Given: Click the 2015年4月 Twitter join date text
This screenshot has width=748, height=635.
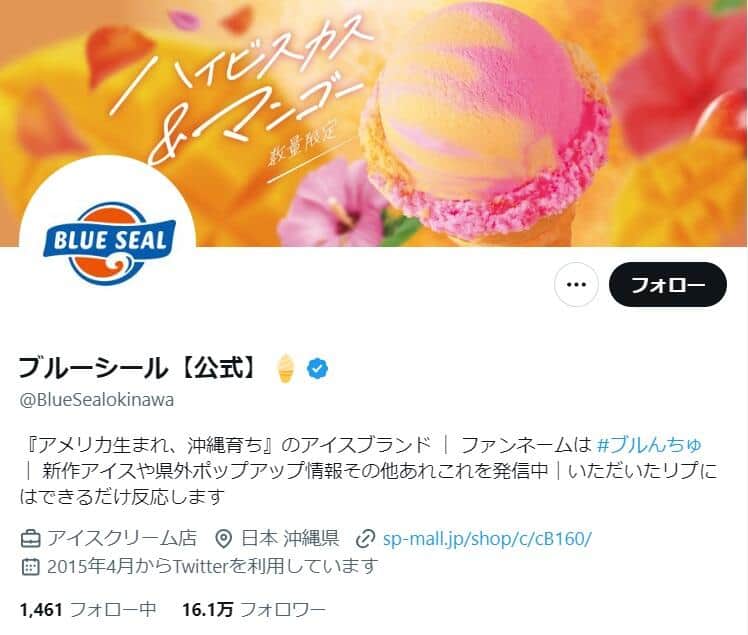Looking at the screenshot, I should [212, 566].
